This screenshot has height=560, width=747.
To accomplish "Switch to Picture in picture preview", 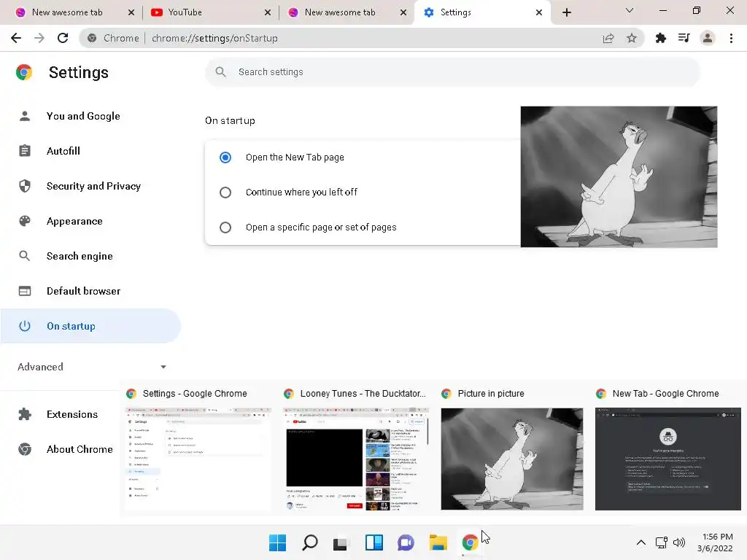I will pyautogui.click(x=512, y=449).
